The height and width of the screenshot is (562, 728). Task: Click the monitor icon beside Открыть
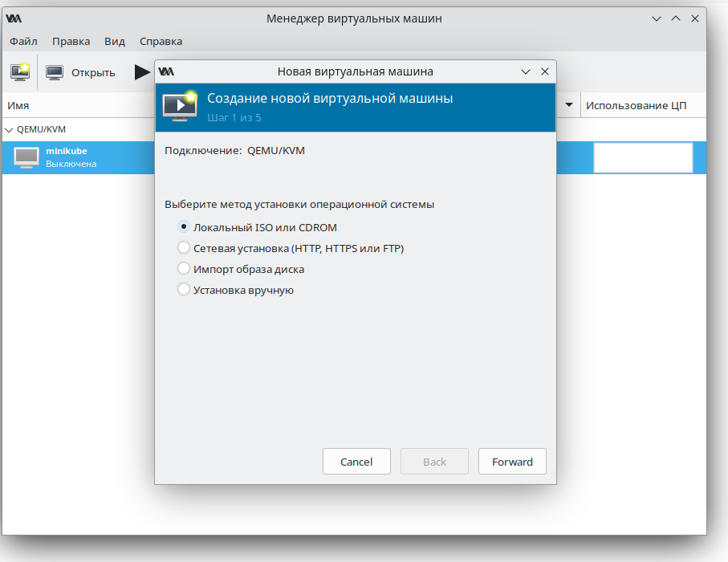click(55, 72)
